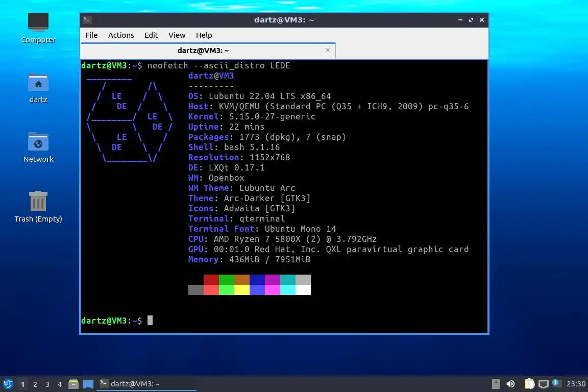Click the 'WM Theme: Lubuntu Arc' line

pos(241,188)
